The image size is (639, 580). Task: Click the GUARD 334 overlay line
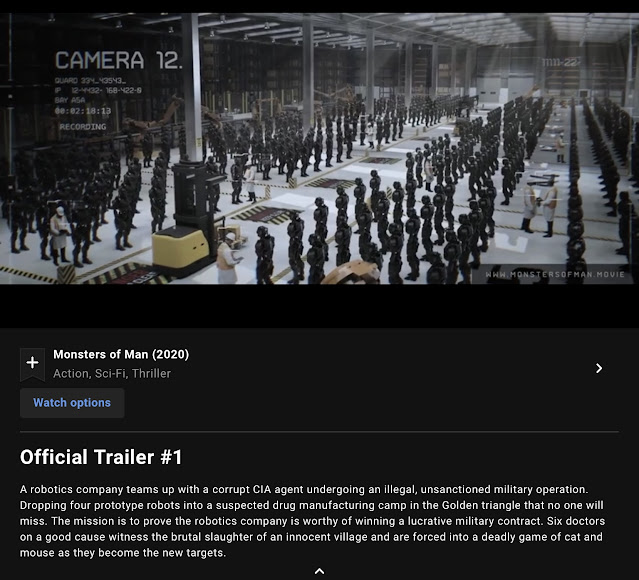tap(90, 81)
